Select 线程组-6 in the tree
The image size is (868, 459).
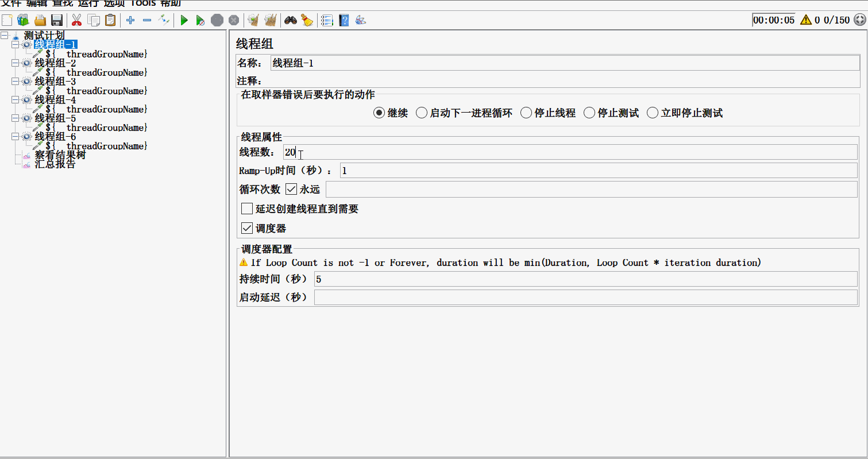[55, 137]
